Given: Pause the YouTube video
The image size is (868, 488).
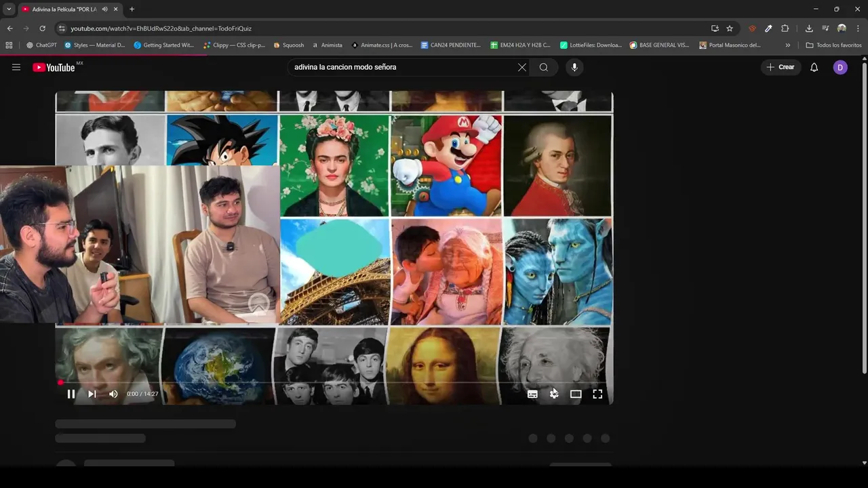Looking at the screenshot, I should (x=71, y=394).
